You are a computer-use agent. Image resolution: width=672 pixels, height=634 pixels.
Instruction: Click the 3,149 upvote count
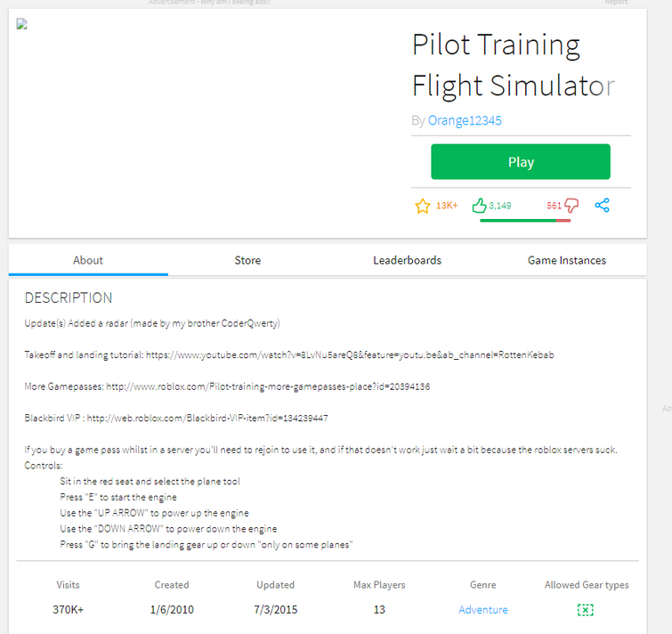500,206
